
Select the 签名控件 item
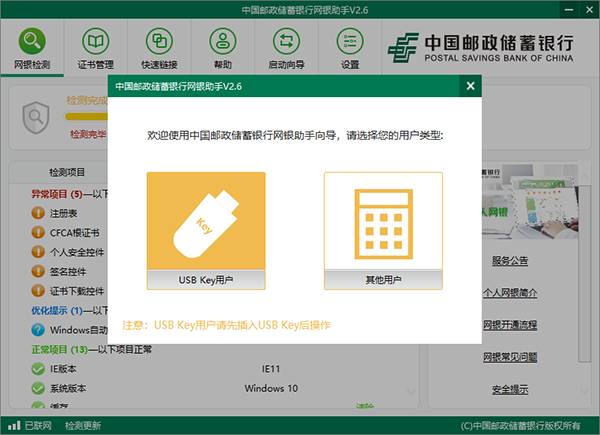[68, 272]
